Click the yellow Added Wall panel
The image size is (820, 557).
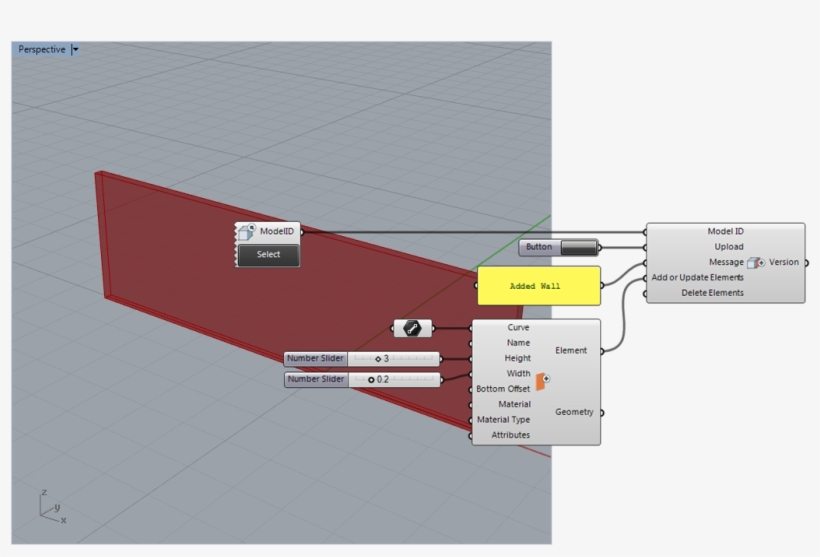tap(538, 286)
